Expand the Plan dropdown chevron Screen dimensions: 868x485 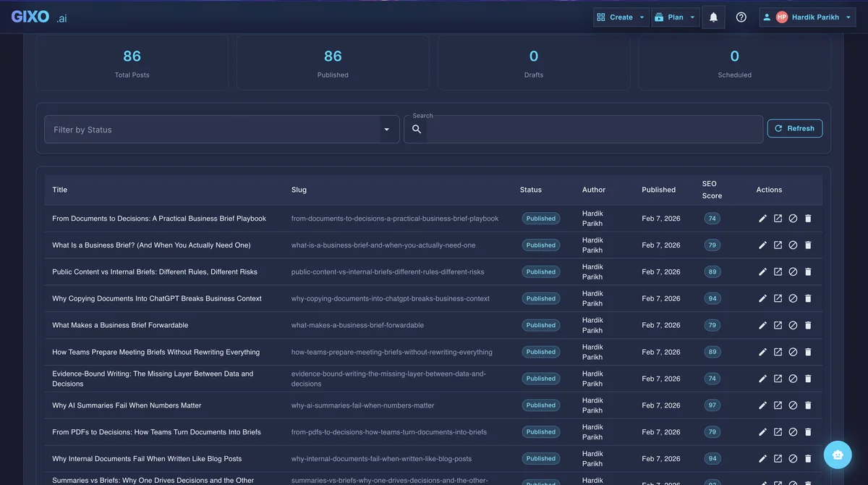(692, 16)
